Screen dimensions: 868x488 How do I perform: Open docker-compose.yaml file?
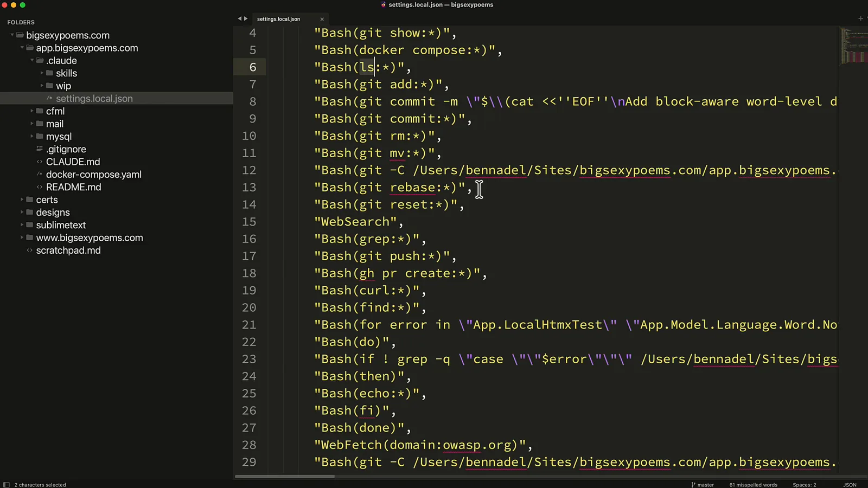pos(93,175)
